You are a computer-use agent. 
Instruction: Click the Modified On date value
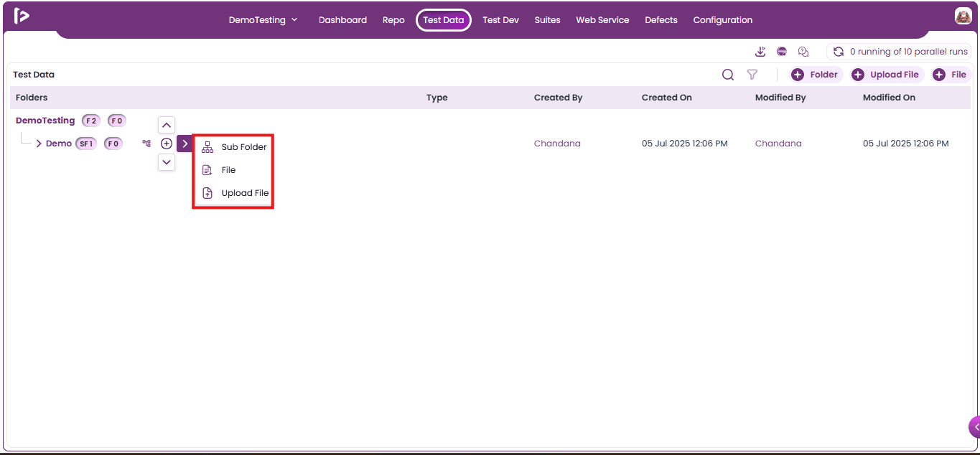(906, 144)
